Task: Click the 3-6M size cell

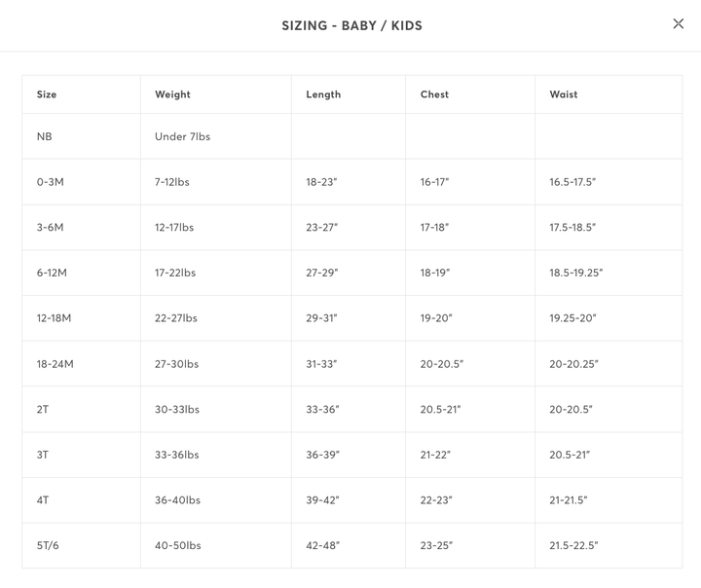Action: (x=50, y=227)
